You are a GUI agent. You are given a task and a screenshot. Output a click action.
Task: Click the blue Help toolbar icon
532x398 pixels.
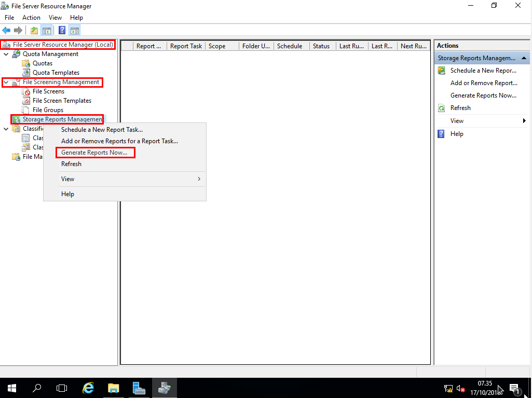pyautogui.click(x=62, y=31)
